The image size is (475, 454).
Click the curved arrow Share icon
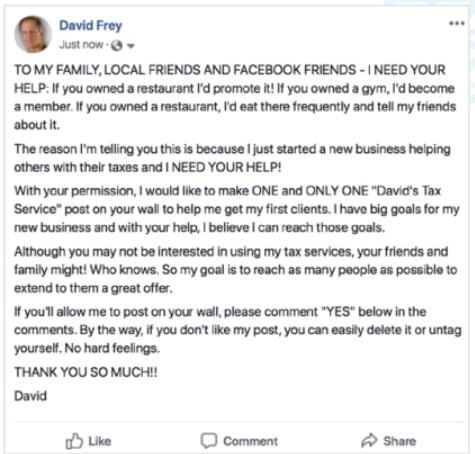(x=369, y=440)
